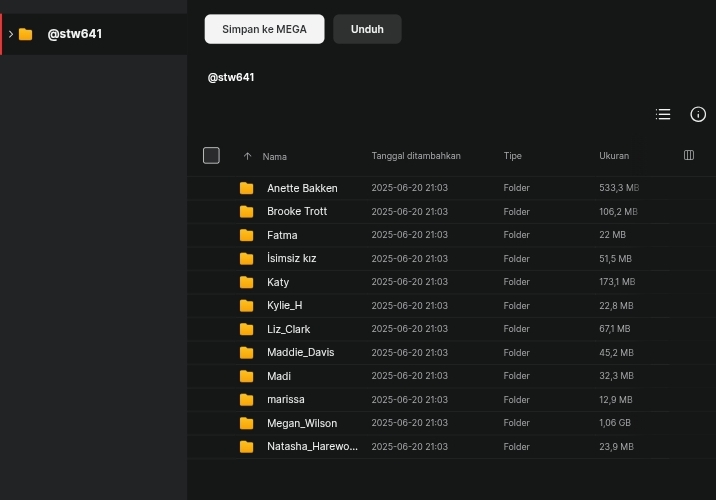Select Katy folder name
Viewport: 716px width, 500px height.
tap(278, 282)
